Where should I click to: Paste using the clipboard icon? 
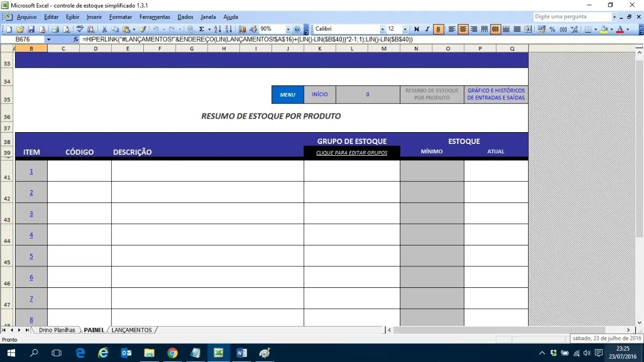(126, 29)
